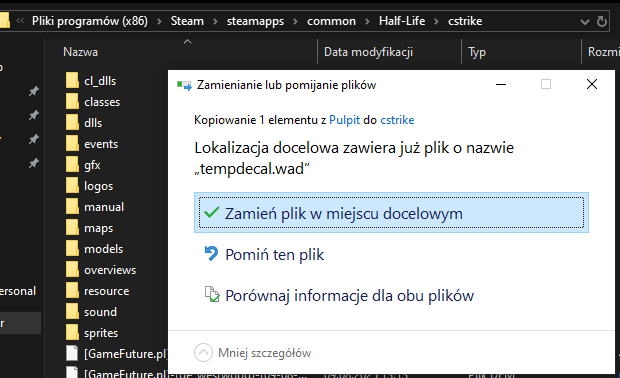This screenshot has height=378, width=620.
Task: Select the 'sound' folder
Action: [x=100, y=312]
